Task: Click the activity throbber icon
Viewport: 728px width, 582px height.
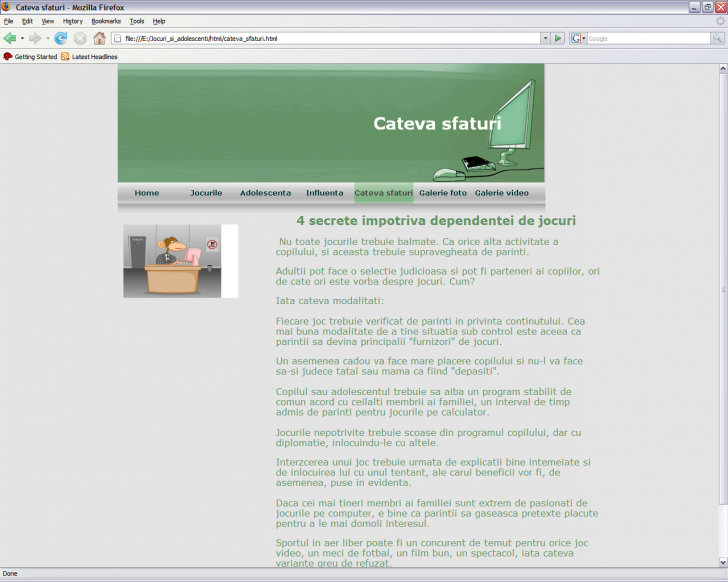Action: 720,21
